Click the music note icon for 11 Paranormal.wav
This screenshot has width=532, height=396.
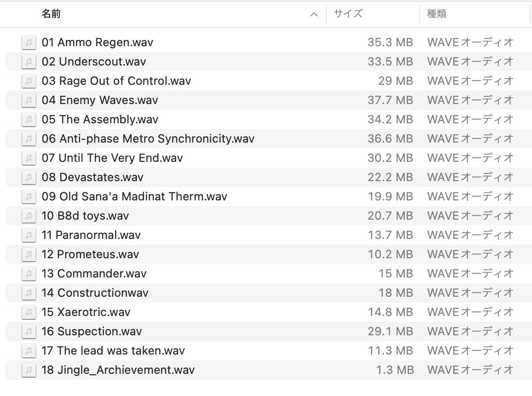click(x=29, y=235)
